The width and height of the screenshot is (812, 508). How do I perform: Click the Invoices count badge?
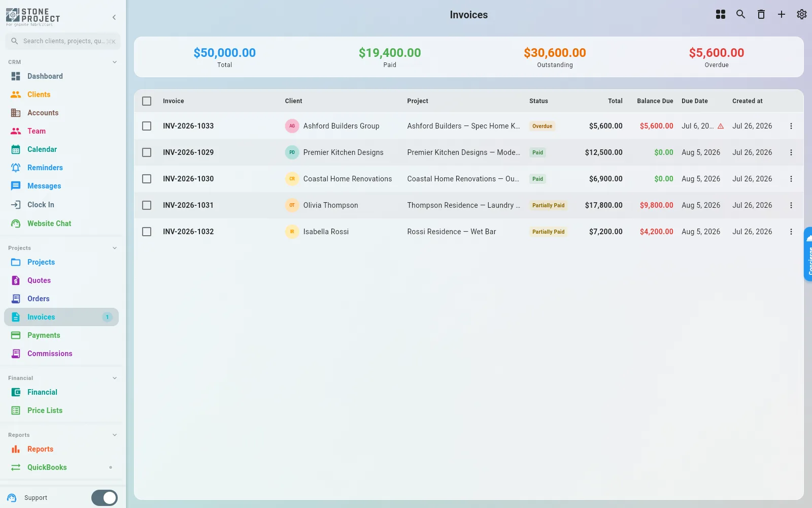point(107,317)
